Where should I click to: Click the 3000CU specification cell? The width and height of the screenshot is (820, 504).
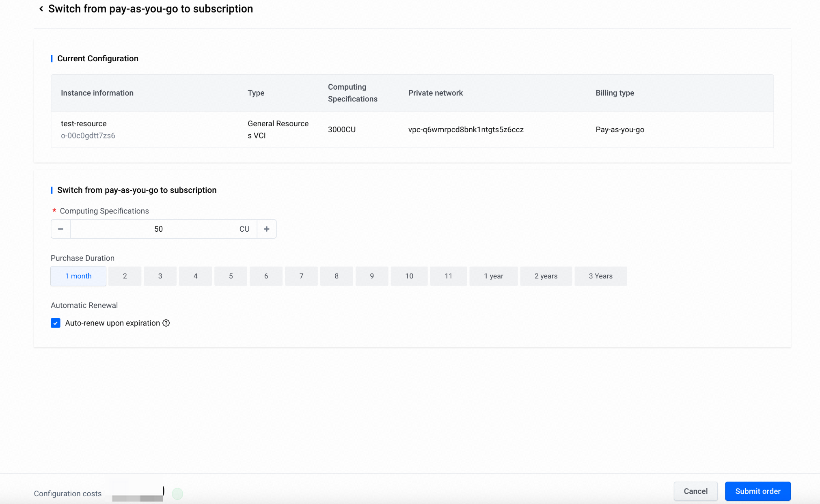(342, 129)
